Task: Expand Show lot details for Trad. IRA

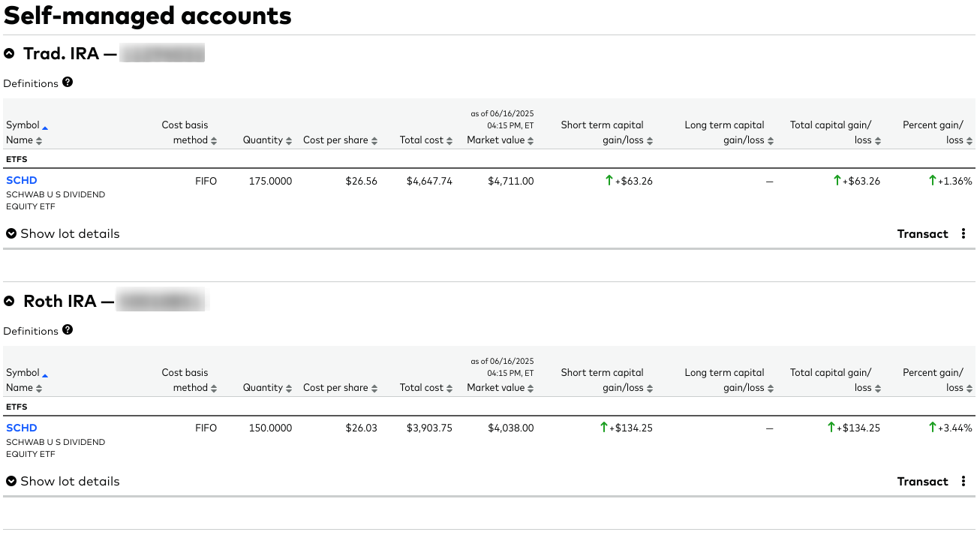Action: click(63, 233)
